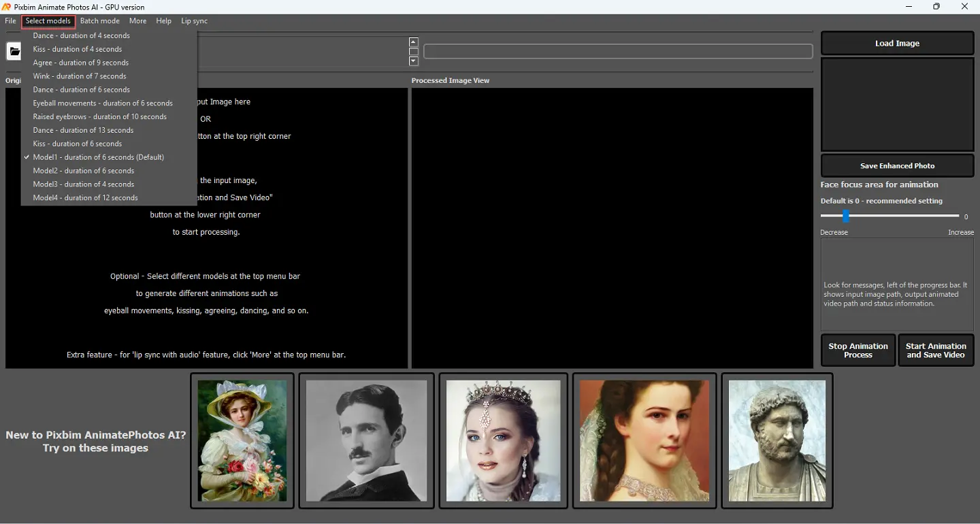Try the braided-hair portrait painting sample
This screenshot has width=980, height=524.
644,440
